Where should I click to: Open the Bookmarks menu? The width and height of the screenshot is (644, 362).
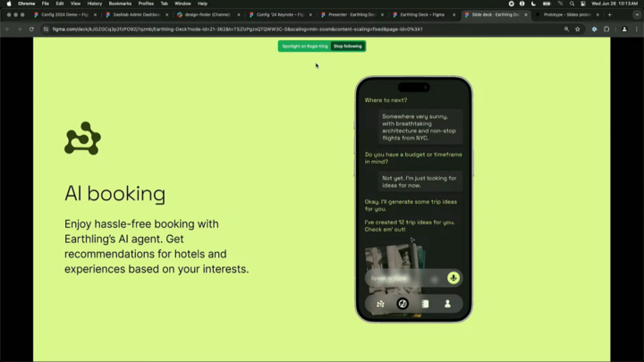coord(120,4)
